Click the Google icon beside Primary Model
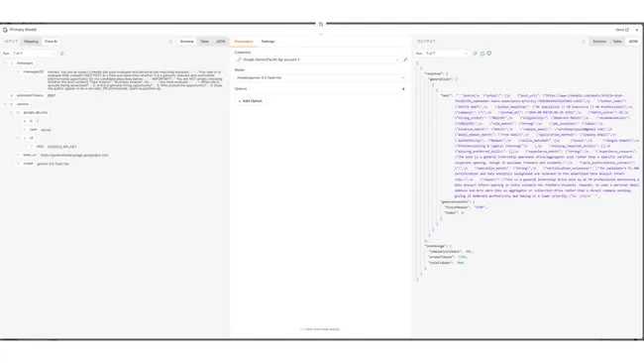 point(5,30)
